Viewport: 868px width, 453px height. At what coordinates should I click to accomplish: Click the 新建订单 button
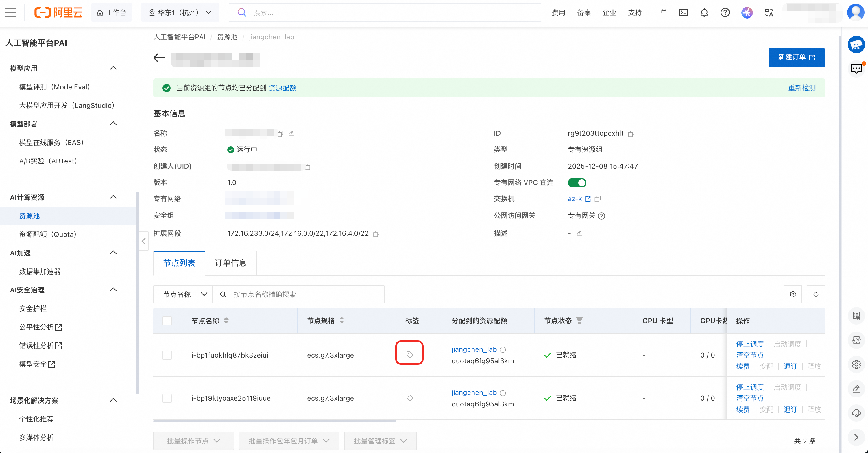coord(796,57)
